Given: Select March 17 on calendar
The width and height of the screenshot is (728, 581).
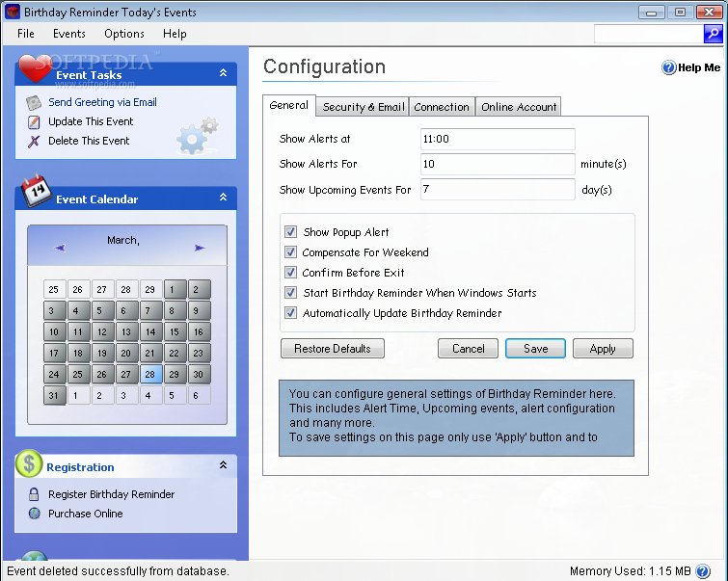Looking at the screenshot, I should 54,354.
